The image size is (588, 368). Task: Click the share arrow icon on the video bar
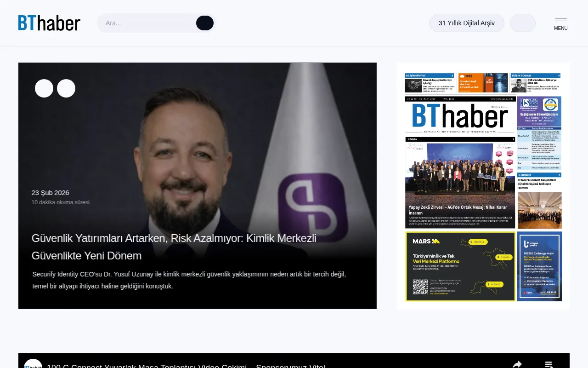pos(517,364)
